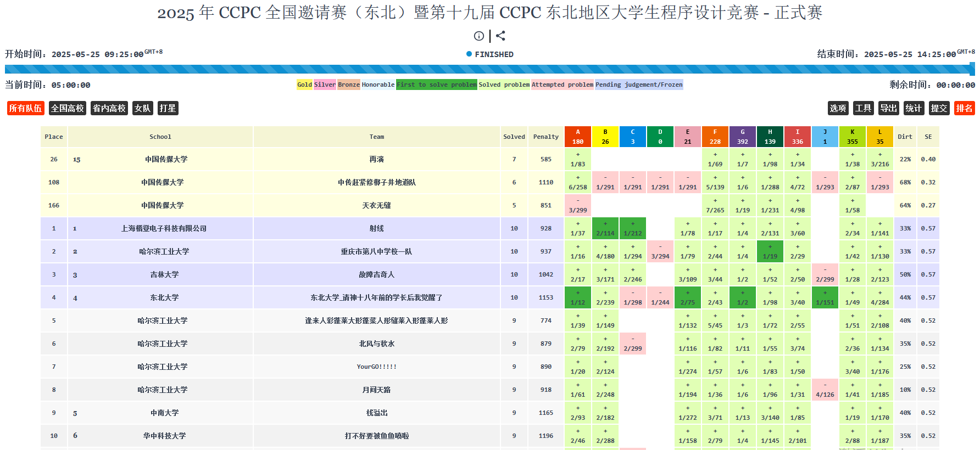Screen dimensions: 980x450
Task: Click problem G purple header
Action: click(743, 137)
